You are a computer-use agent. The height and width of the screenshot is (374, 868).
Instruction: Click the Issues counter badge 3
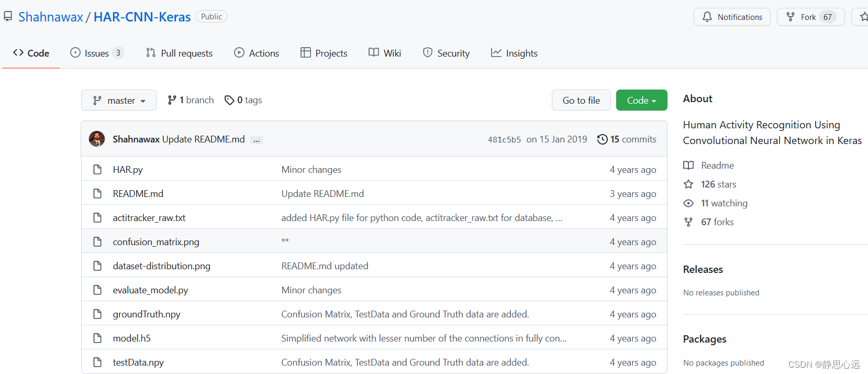pyautogui.click(x=118, y=53)
